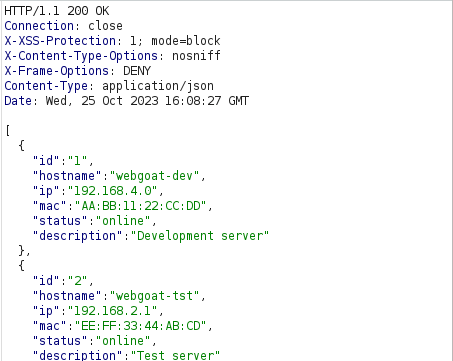Click the description "Test server"
This screenshot has height=361, width=453.
[x=175, y=355]
